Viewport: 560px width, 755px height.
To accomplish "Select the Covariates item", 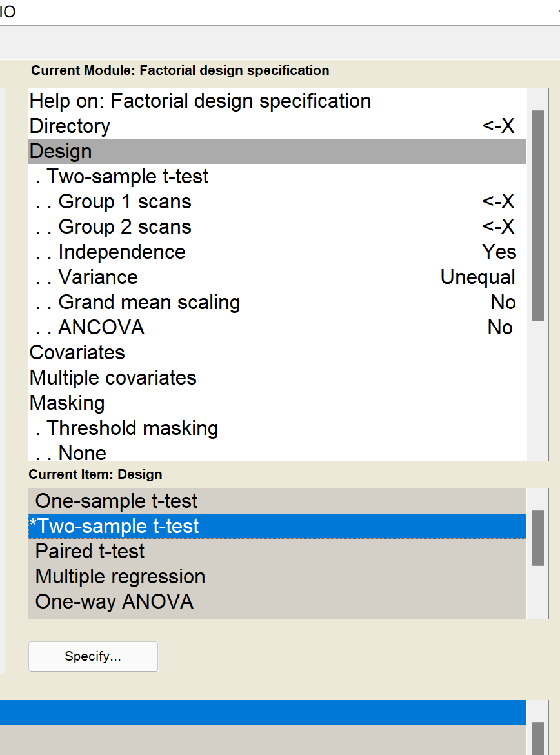I will click(x=77, y=353).
